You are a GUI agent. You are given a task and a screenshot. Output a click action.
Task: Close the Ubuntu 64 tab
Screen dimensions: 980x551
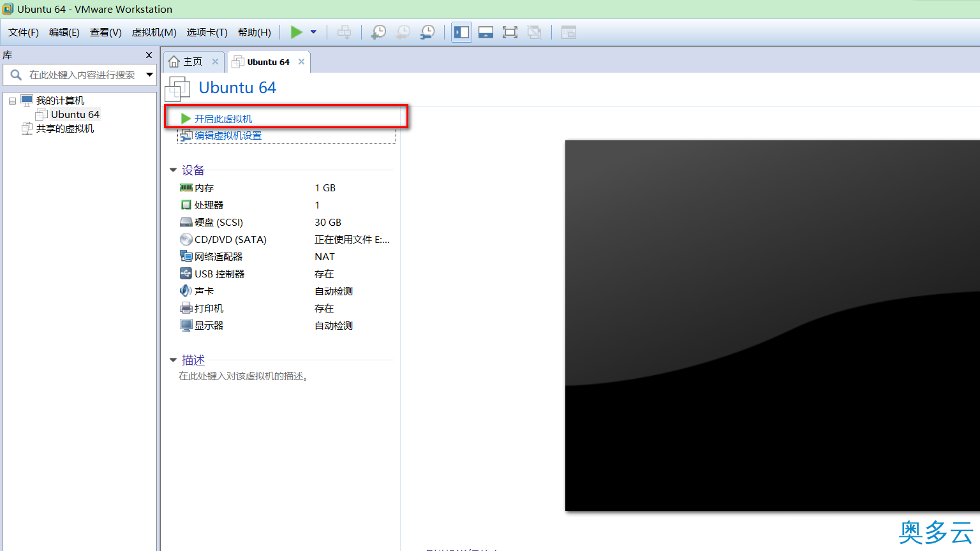pyautogui.click(x=301, y=61)
